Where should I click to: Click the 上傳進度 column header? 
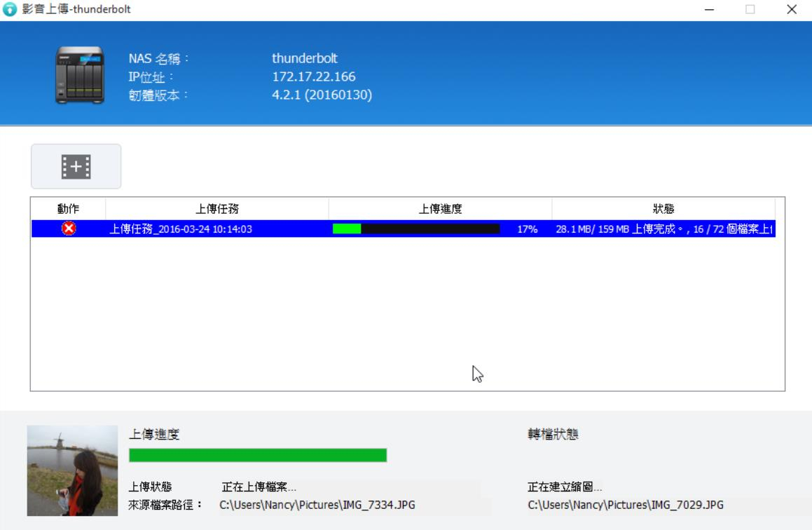[440, 209]
